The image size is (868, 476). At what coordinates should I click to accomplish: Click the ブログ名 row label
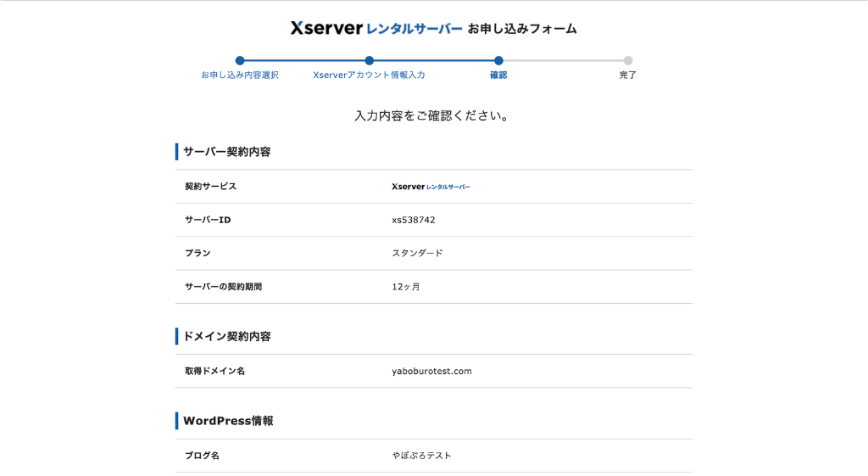coord(202,456)
